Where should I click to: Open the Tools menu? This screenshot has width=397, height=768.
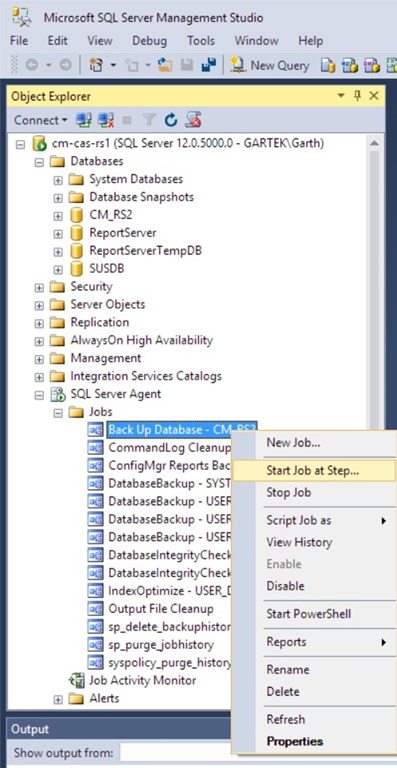(200, 41)
